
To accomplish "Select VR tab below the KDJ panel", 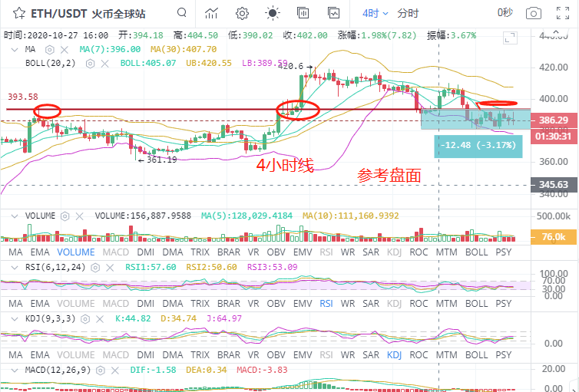I will pyautogui.click(x=253, y=355).
